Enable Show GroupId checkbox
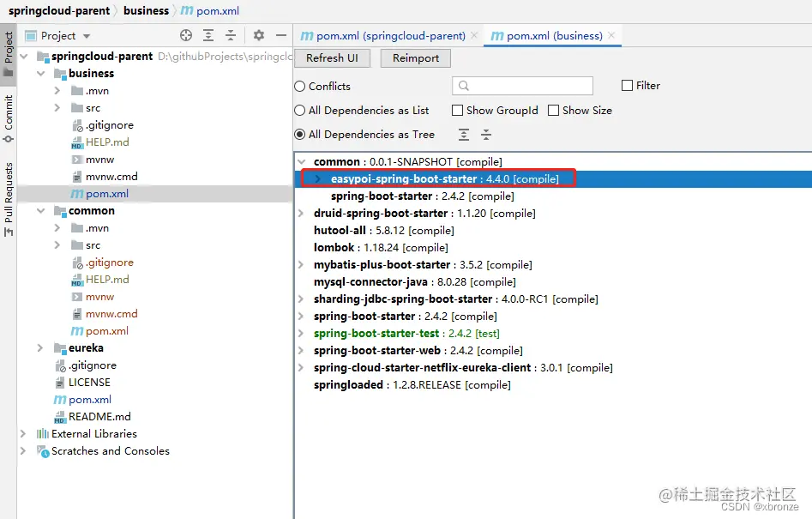This screenshot has width=812, height=519. tap(457, 111)
